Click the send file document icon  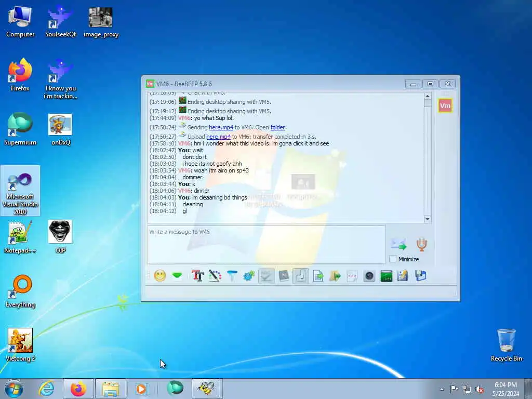(x=318, y=275)
